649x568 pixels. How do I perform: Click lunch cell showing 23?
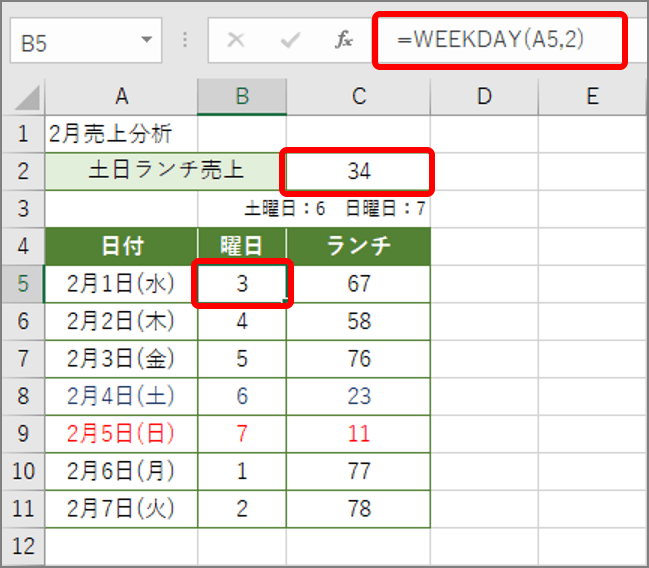coord(358,397)
